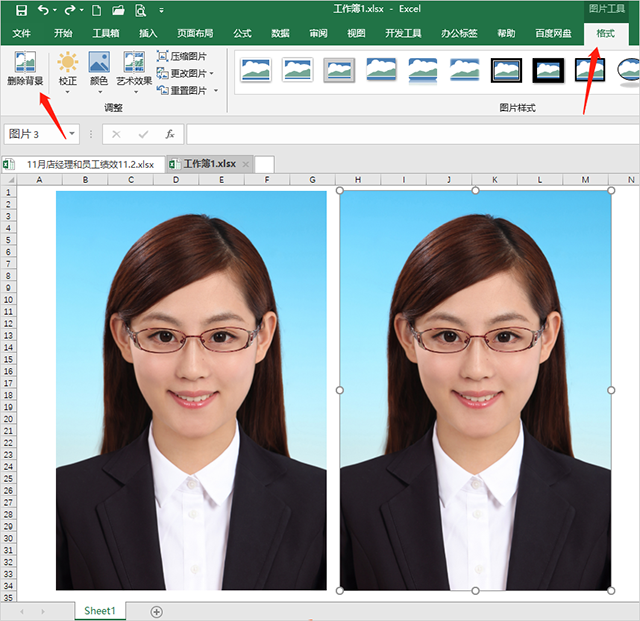Viewport: 640px width, 621px height.
Task: Switch to the 格式 ribbon tab
Action: tap(605, 33)
